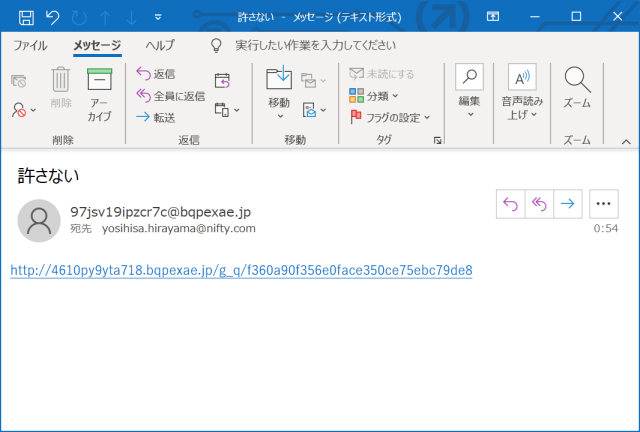Open the 編集 magnifier dropdown
This screenshot has width=640, height=432.
[x=469, y=91]
